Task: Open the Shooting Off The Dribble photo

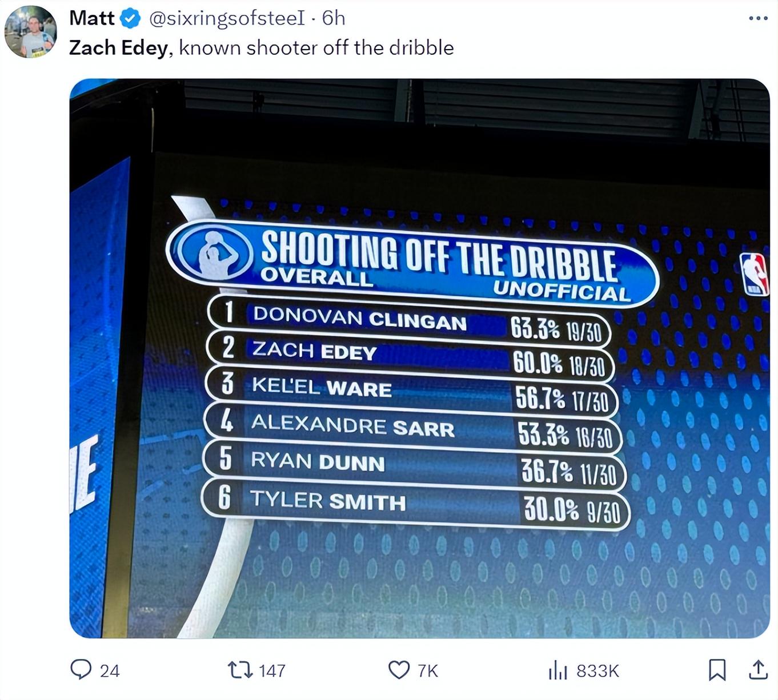Action: coord(420,358)
